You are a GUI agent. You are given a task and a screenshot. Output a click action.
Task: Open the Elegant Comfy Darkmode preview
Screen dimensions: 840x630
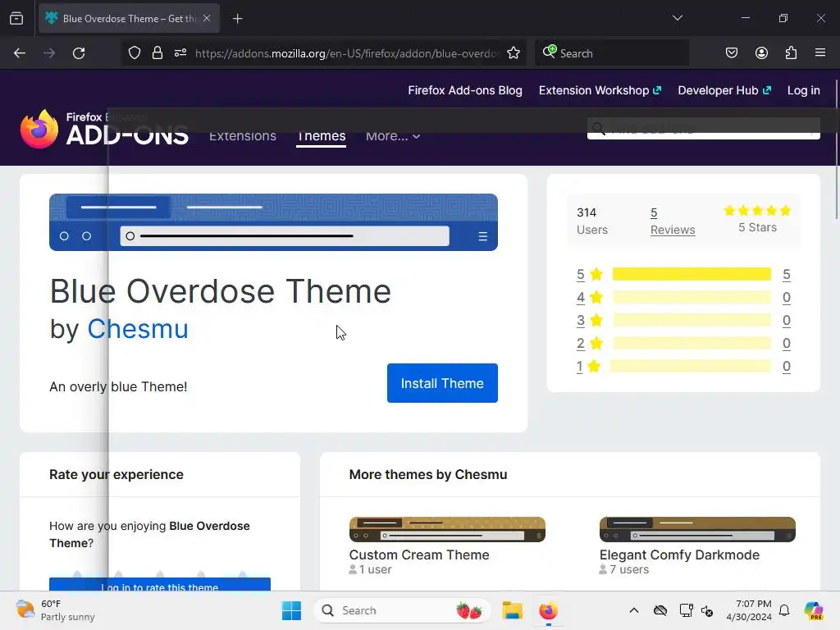tap(697, 529)
